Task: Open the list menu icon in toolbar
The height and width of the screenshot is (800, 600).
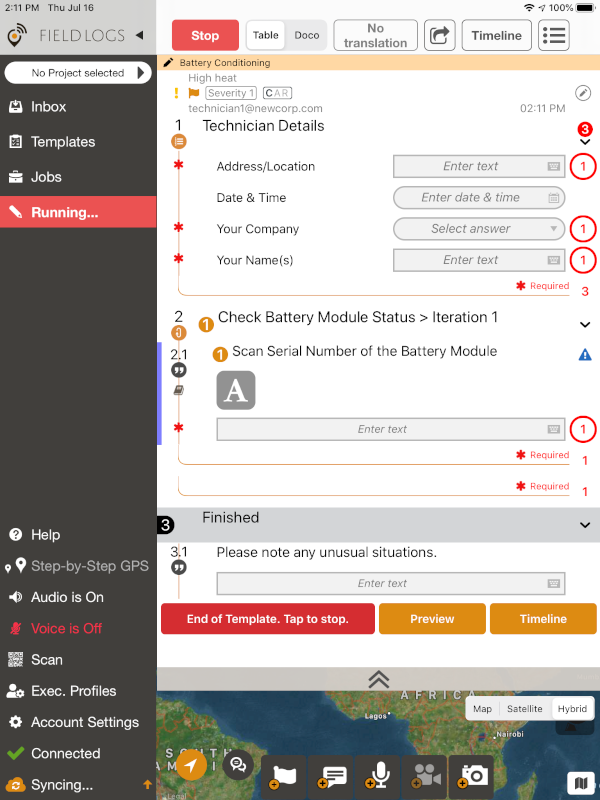Action: (x=554, y=35)
